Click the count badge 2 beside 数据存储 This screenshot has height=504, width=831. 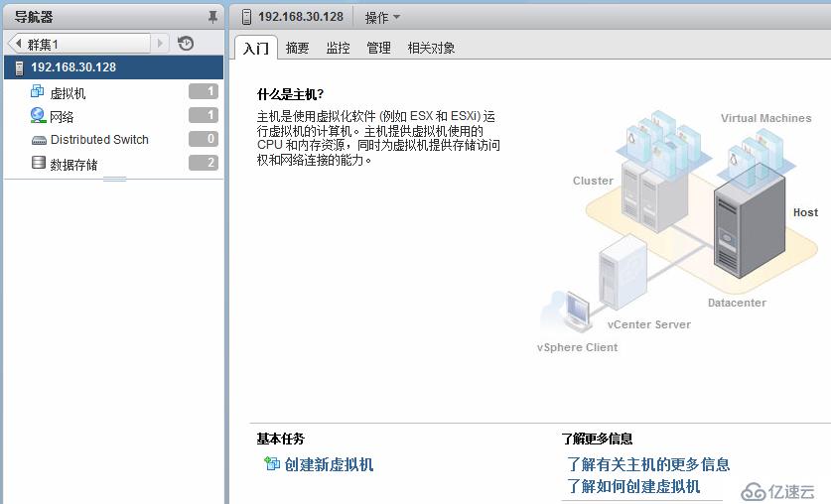click(204, 163)
